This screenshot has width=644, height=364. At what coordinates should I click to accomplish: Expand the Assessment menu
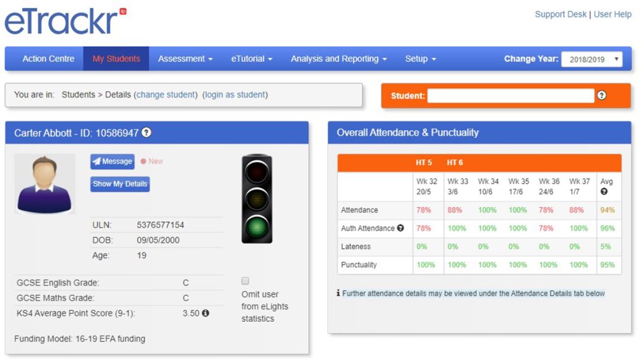coord(185,59)
